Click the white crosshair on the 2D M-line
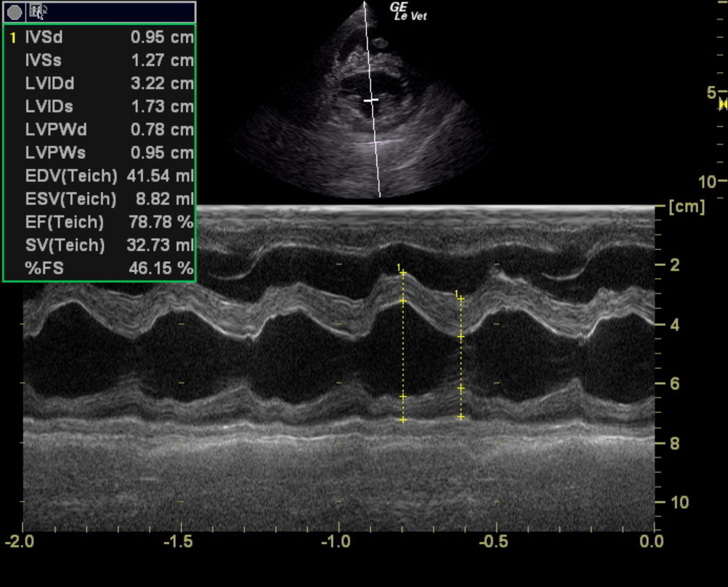728x587 pixels. pos(371,100)
